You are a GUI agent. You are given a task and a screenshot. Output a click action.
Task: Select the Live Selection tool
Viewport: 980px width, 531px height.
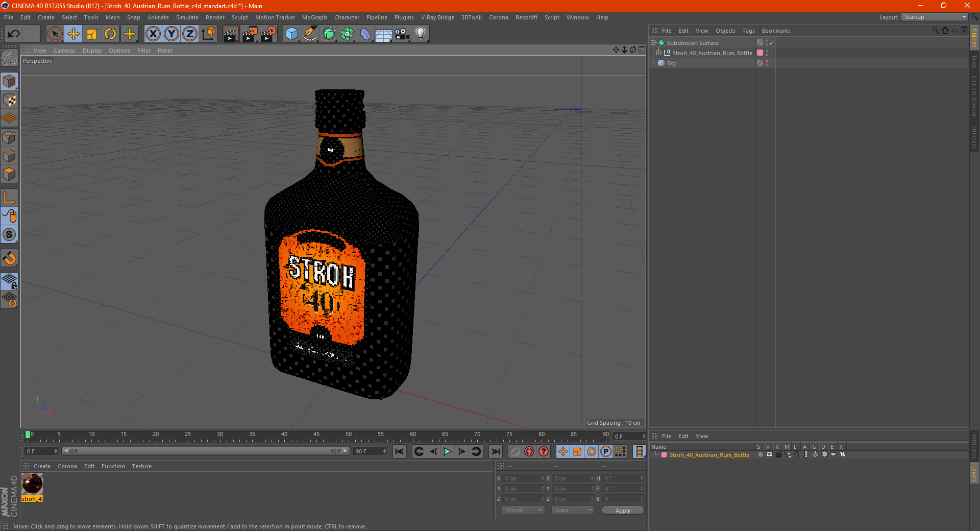pos(55,34)
